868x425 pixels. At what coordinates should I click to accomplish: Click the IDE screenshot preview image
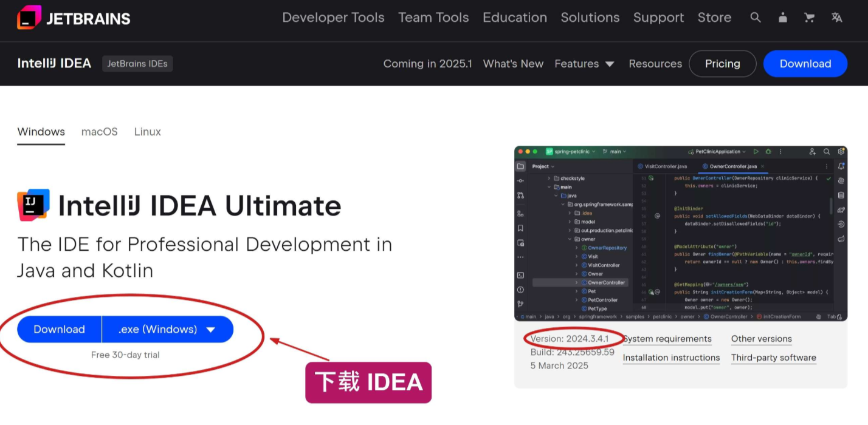681,233
